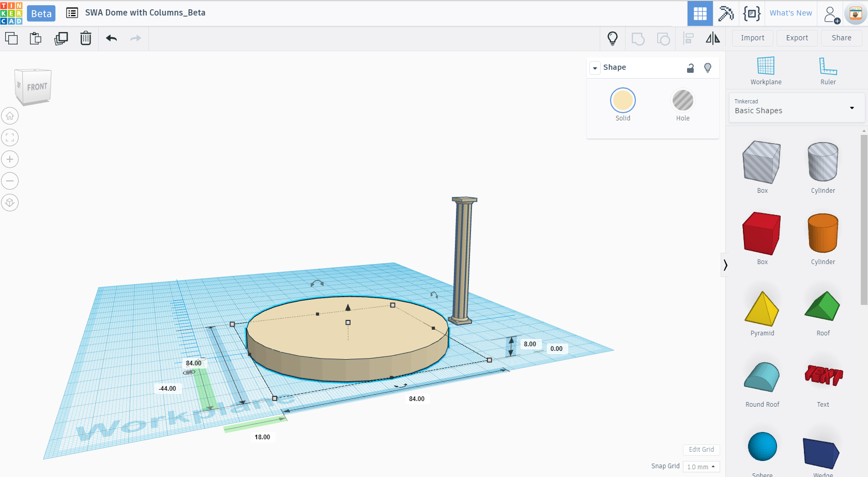Image resolution: width=868 pixels, height=477 pixels.
Task: Open Blocks pickaxe mode
Action: point(726,13)
